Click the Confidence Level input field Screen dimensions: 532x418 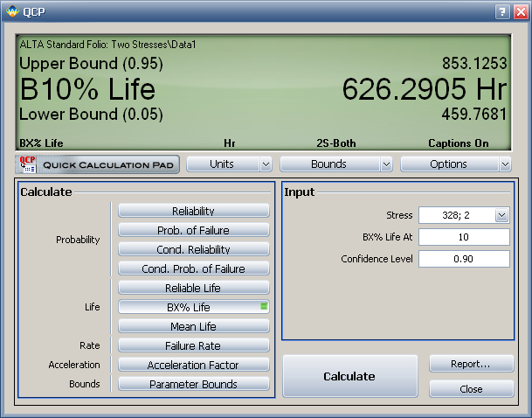(x=463, y=259)
